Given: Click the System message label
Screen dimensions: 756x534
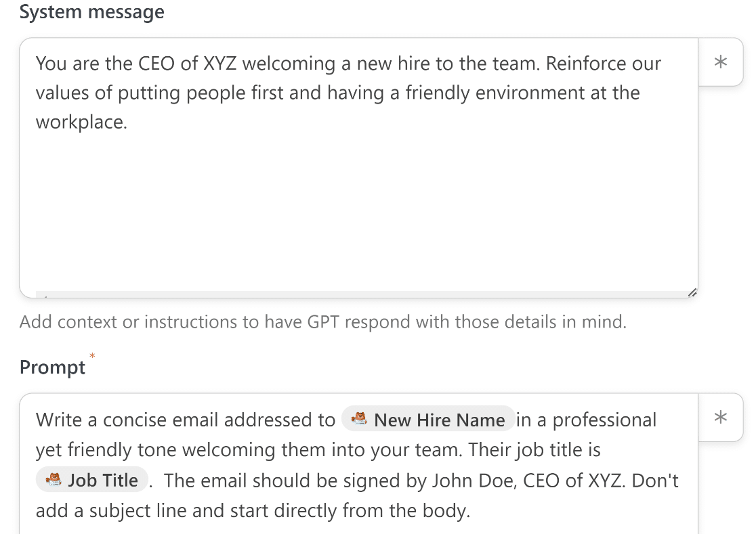Looking at the screenshot, I should (91, 12).
